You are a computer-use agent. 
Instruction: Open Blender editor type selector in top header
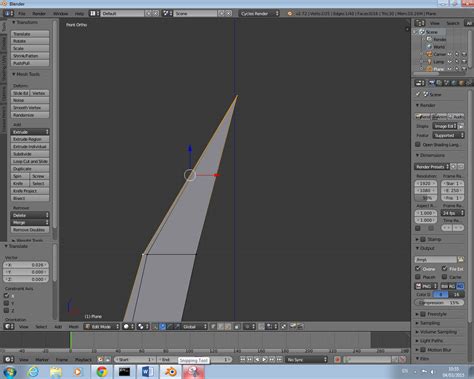[x=9, y=13]
